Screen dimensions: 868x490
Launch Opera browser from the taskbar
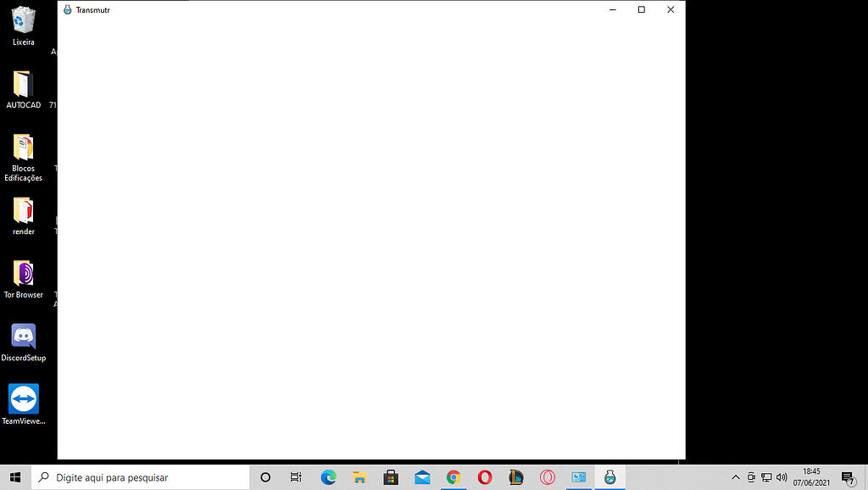[x=484, y=477]
